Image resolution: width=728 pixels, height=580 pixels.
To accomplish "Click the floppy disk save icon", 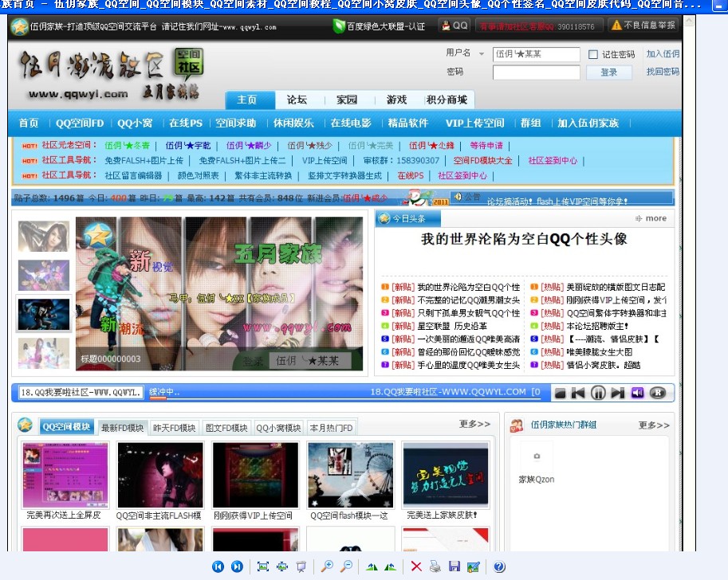I will pyautogui.click(x=454, y=566).
